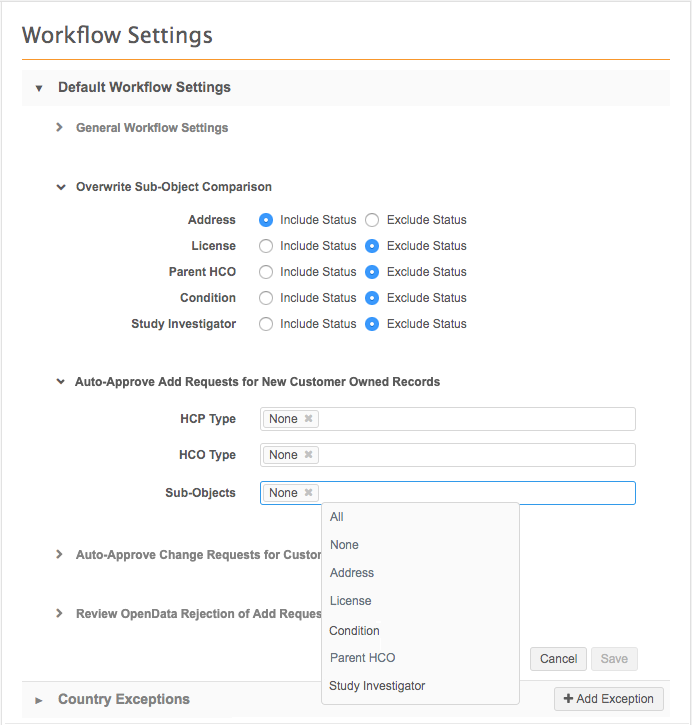The height and width of the screenshot is (725, 692).
Task: Remove the None tag from Sub-Objects
Action: [309, 493]
